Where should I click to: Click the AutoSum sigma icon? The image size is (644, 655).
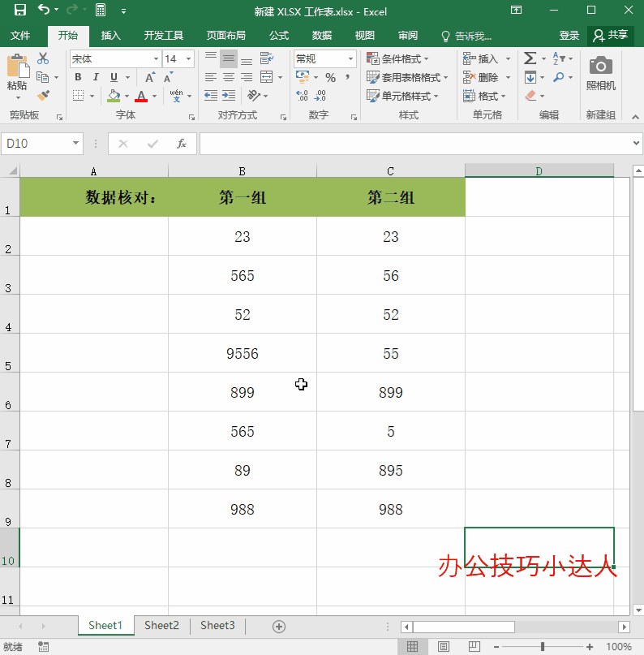[530, 58]
